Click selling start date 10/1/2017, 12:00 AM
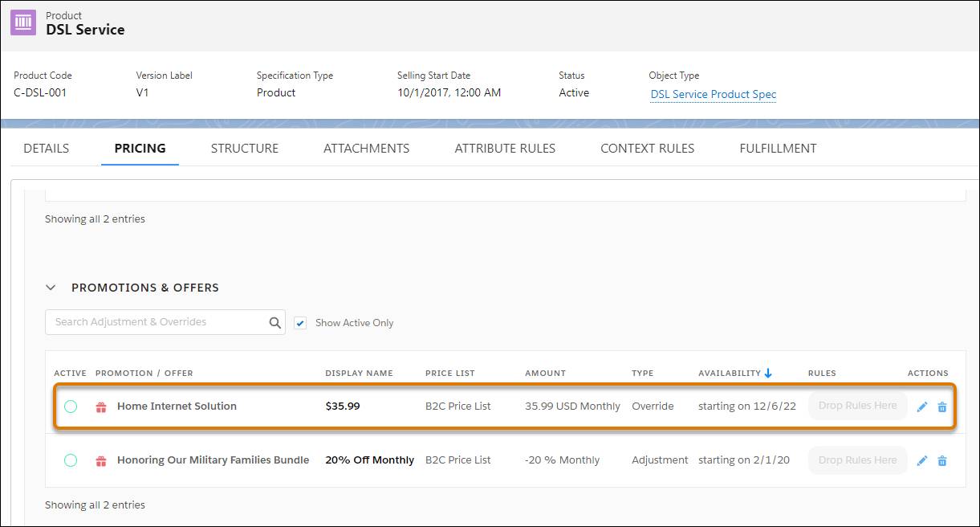Image resolution: width=980 pixels, height=527 pixels. tap(449, 92)
